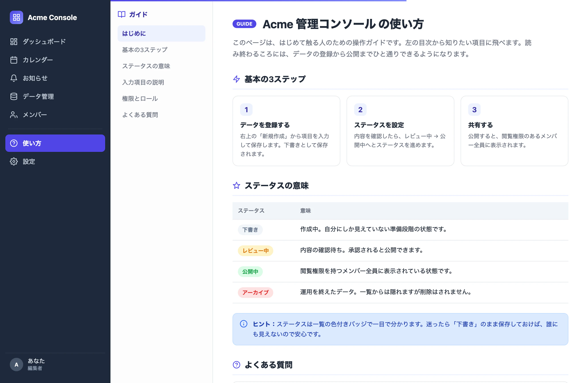
Task: Click the 下書き row description text
Action: coord(374,229)
